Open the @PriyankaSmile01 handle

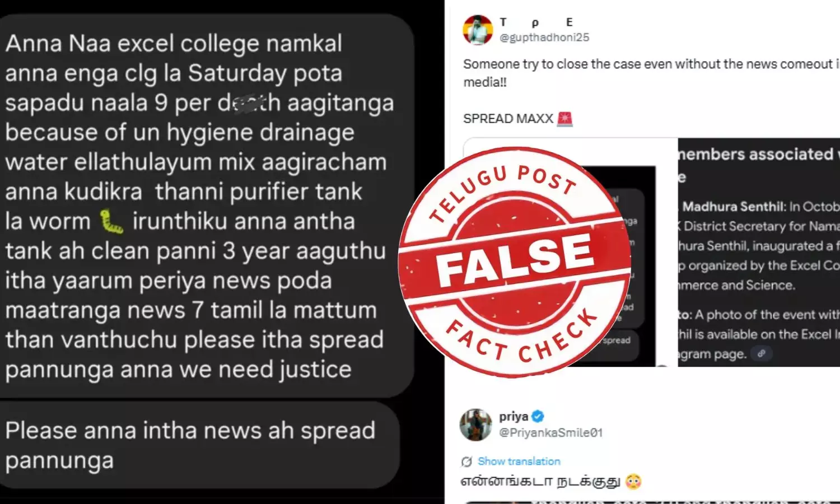click(550, 432)
